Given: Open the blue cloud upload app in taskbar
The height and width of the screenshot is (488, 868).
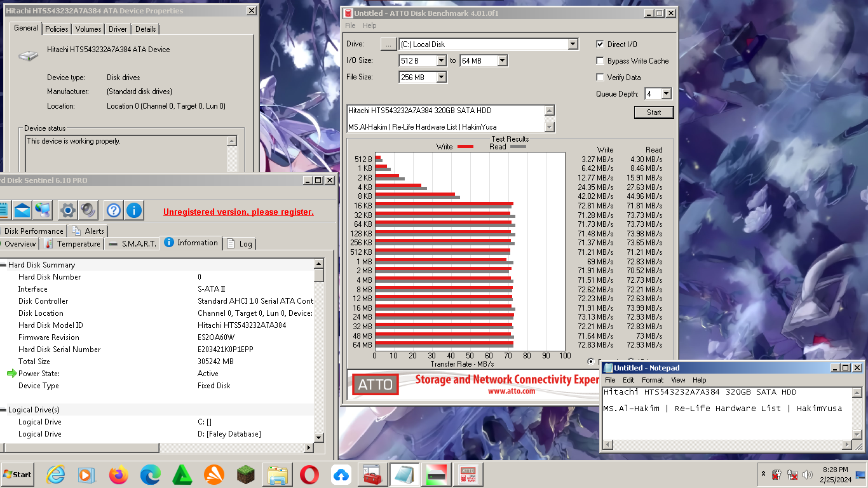Looking at the screenshot, I should click(341, 475).
